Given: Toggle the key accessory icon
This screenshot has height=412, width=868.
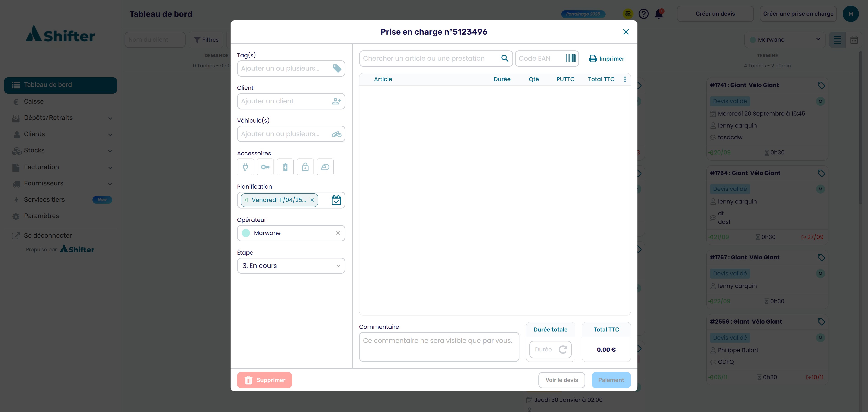Looking at the screenshot, I should (265, 167).
